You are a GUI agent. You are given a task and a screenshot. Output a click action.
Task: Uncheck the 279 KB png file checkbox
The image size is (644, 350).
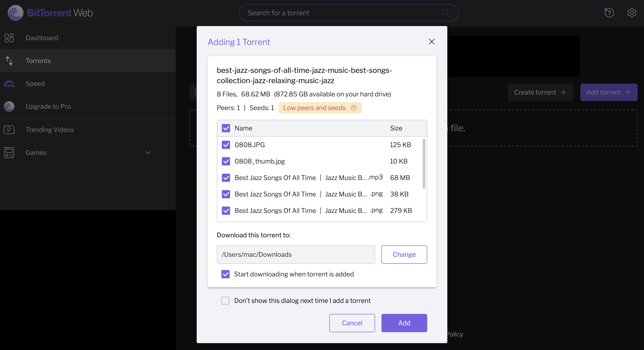tap(226, 211)
